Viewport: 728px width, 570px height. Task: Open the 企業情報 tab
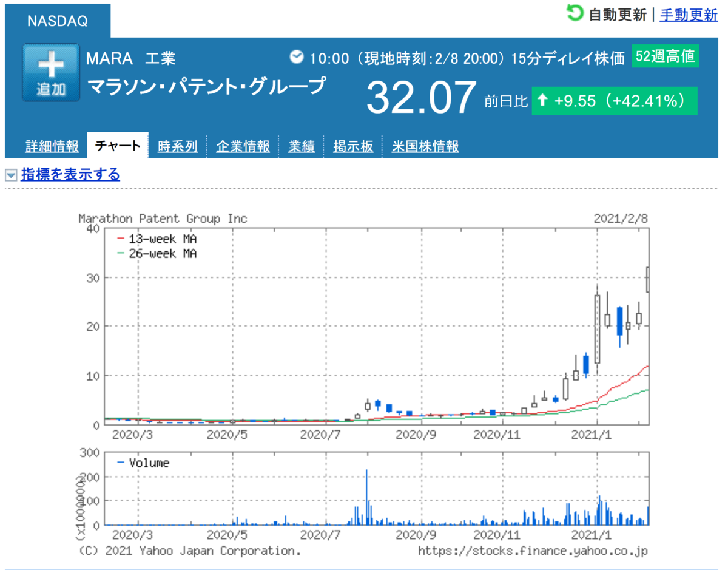243,146
